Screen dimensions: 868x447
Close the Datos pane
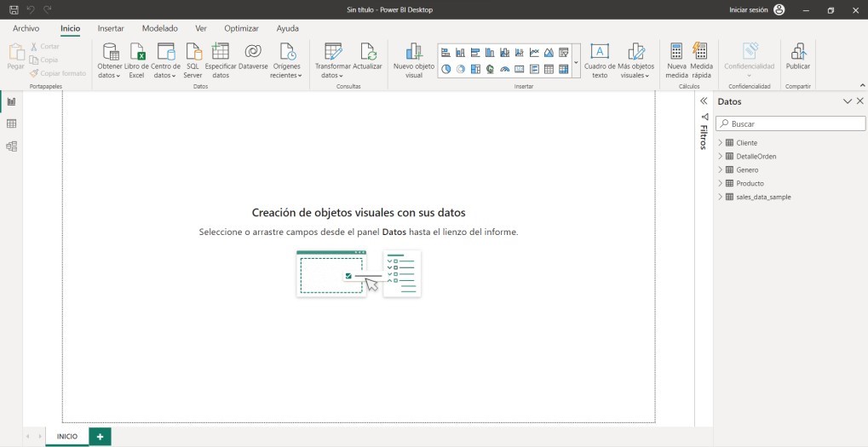(x=859, y=101)
